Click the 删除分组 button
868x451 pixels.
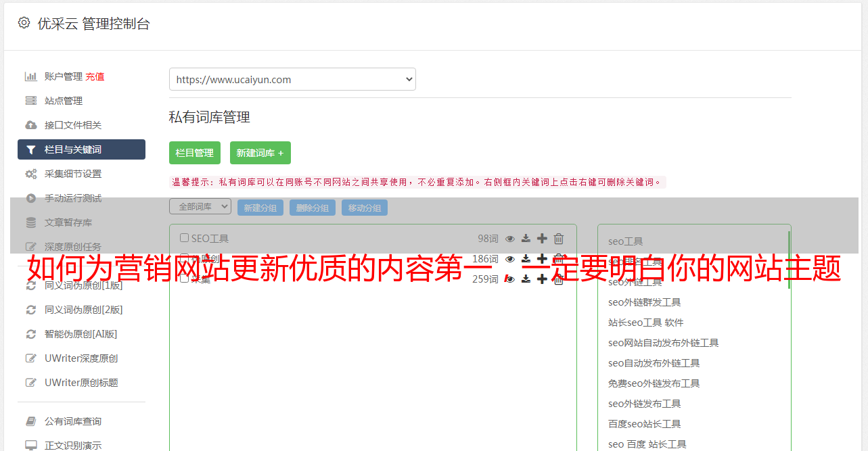click(313, 208)
